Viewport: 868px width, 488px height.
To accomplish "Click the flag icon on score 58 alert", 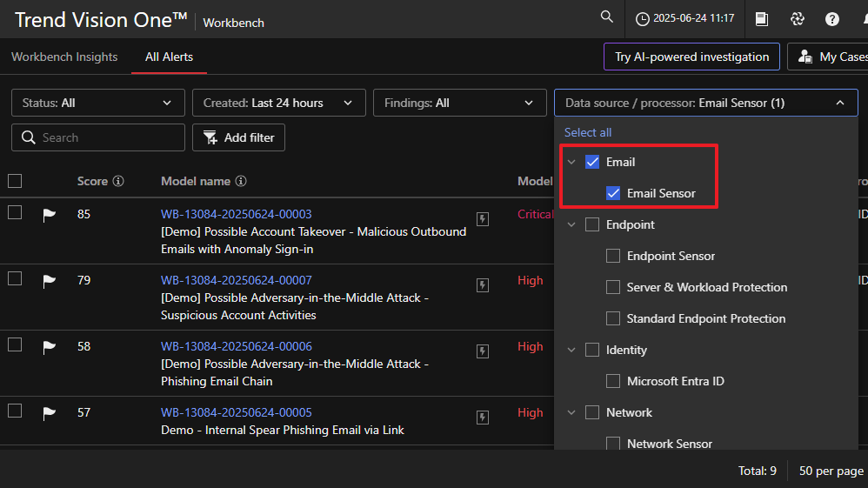I will pos(50,347).
